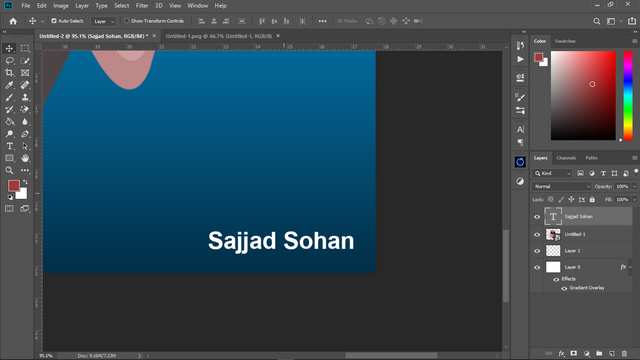Viewport: 640px width, 360px height.
Task: Select the Hand tool
Action: (x=25, y=158)
